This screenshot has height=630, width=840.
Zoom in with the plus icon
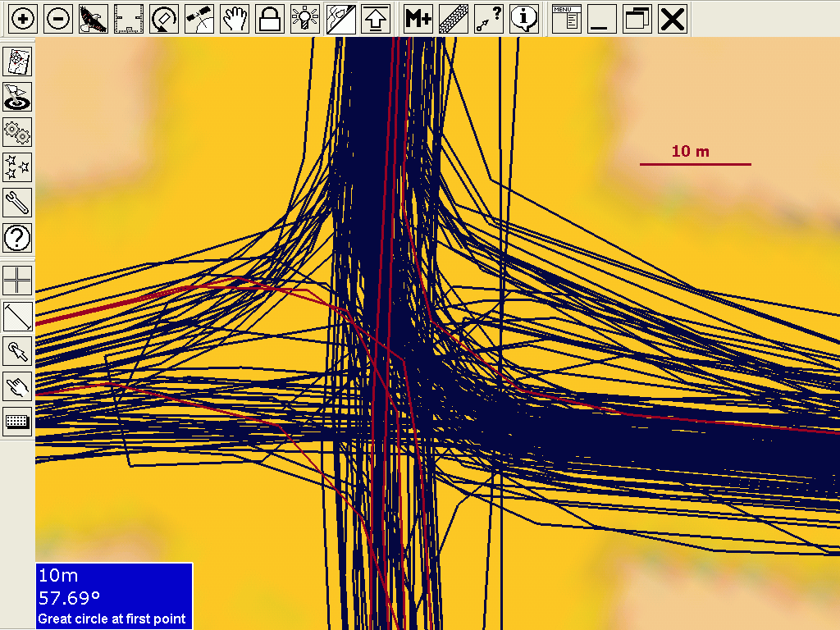[x=23, y=19]
